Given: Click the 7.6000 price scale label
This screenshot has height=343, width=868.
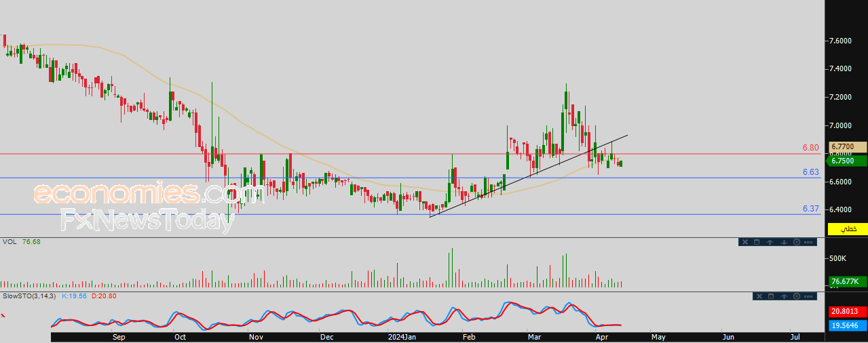Looking at the screenshot, I should click(x=840, y=41).
